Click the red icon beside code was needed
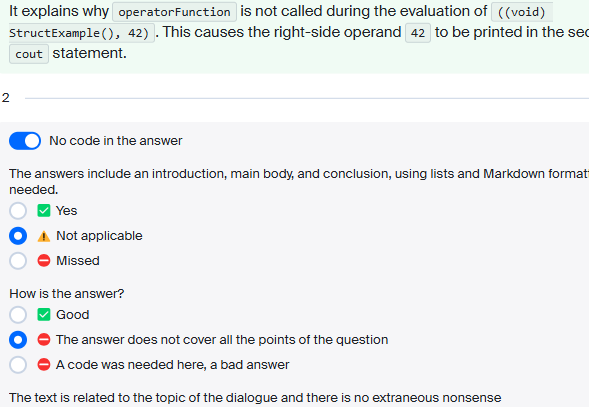This screenshot has height=407, width=589. (44, 365)
